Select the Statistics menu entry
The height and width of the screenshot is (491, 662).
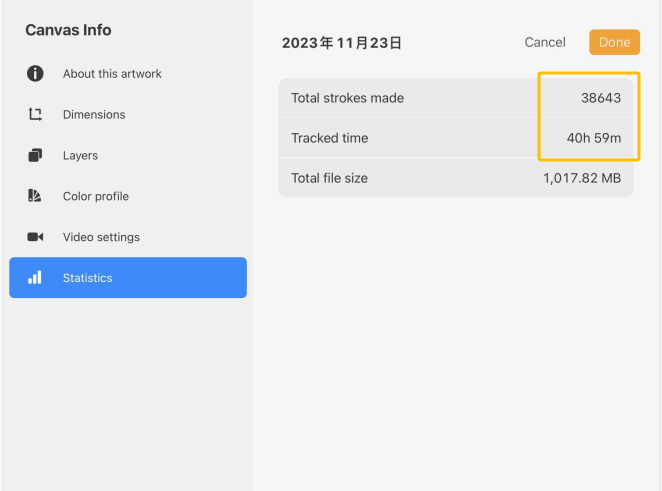pyautogui.click(x=128, y=277)
